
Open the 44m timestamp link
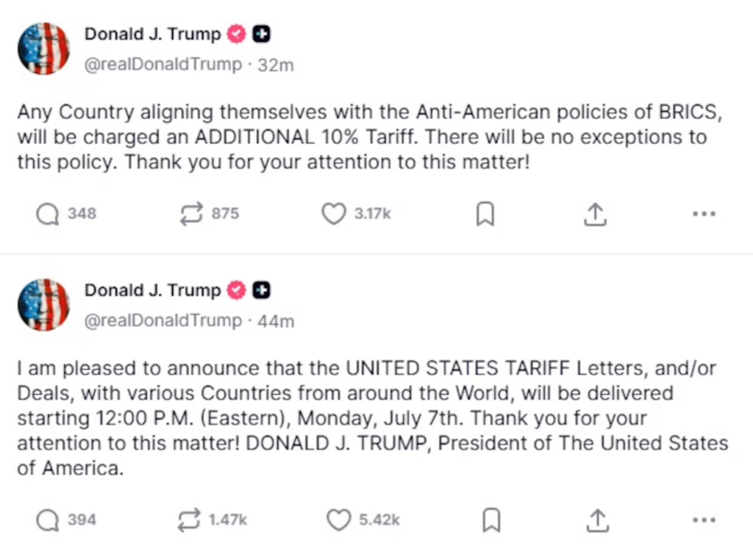pyautogui.click(x=276, y=321)
